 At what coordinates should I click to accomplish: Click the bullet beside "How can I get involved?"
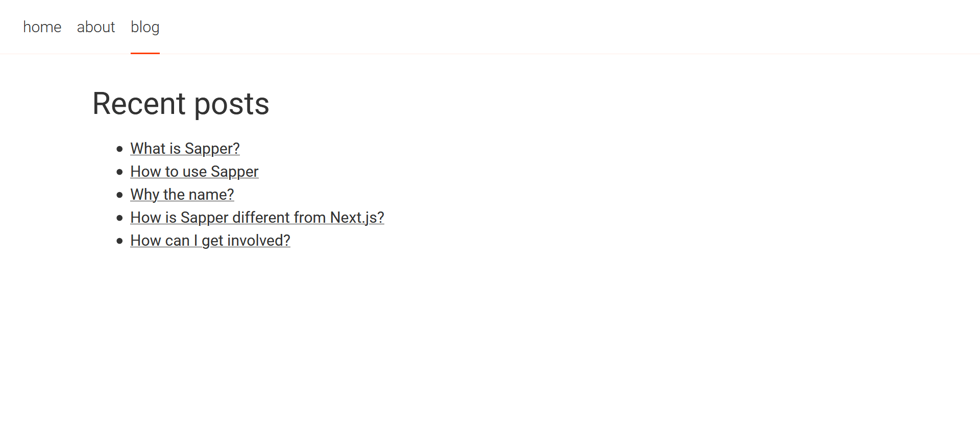tap(119, 241)
